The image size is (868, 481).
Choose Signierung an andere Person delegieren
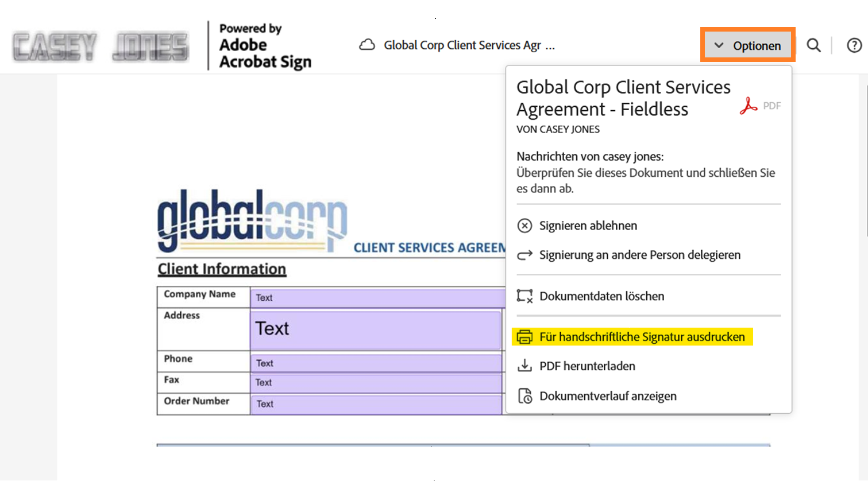639,255
